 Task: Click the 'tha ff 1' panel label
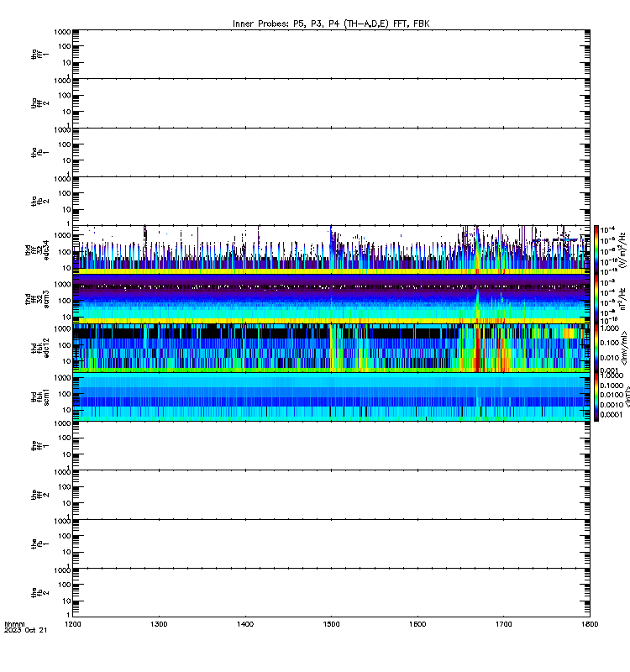(39, 54)
